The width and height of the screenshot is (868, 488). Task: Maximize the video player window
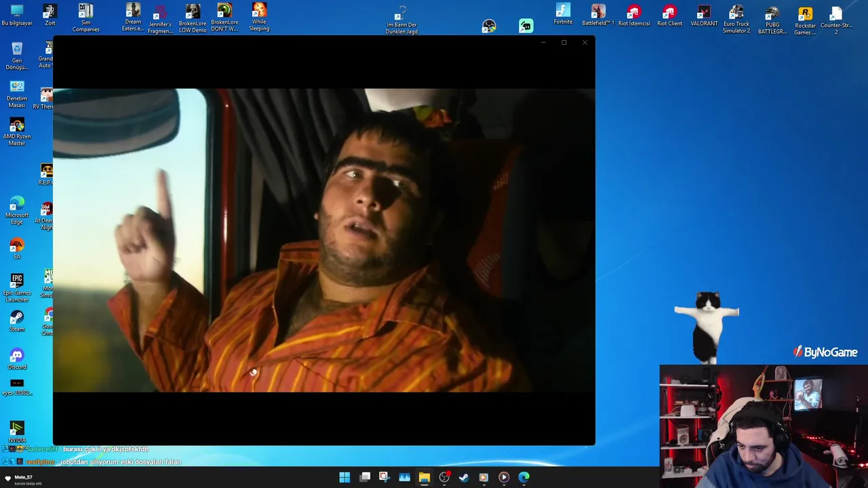tap(564, 43)
